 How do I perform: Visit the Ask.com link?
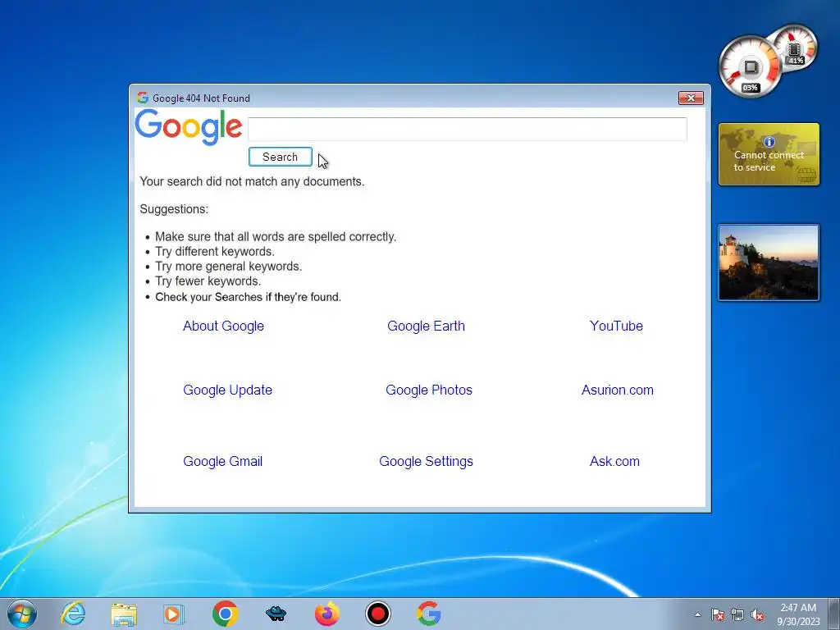(x=614, y=461)
